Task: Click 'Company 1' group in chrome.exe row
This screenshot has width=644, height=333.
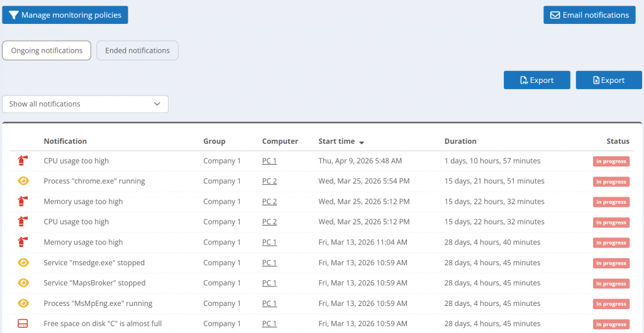Action: coord(222,181)
